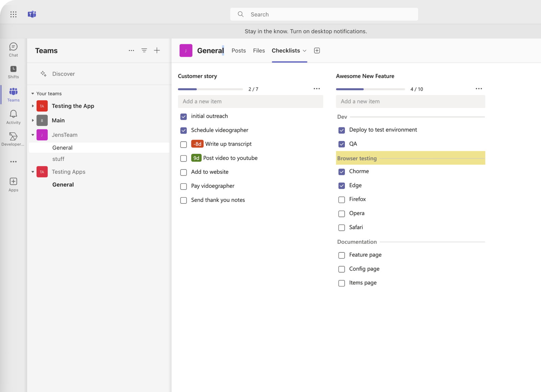This screenshot has width=541, height=392.
Task: Expand the Testing the App team
Action: [32, 106]
